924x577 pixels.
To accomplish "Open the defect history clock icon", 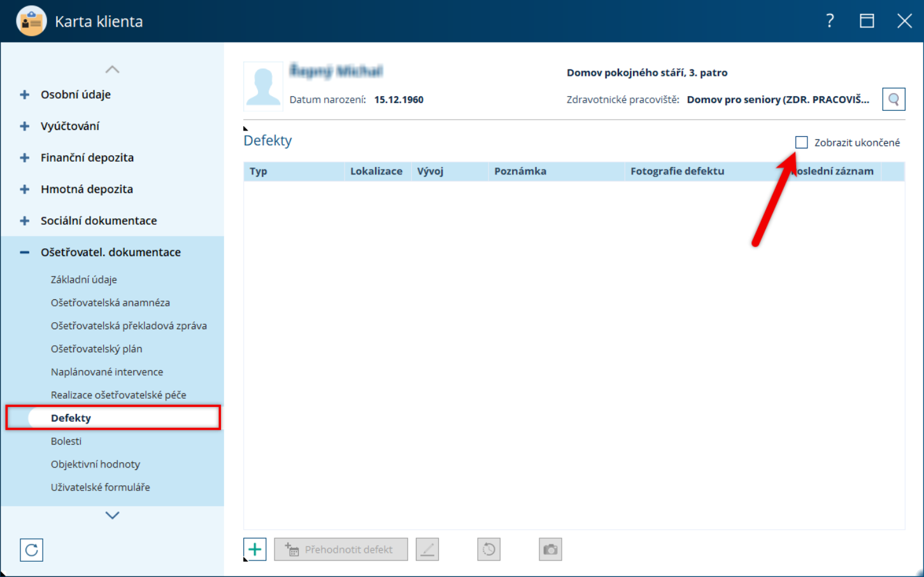I will (x=488, y=549).
